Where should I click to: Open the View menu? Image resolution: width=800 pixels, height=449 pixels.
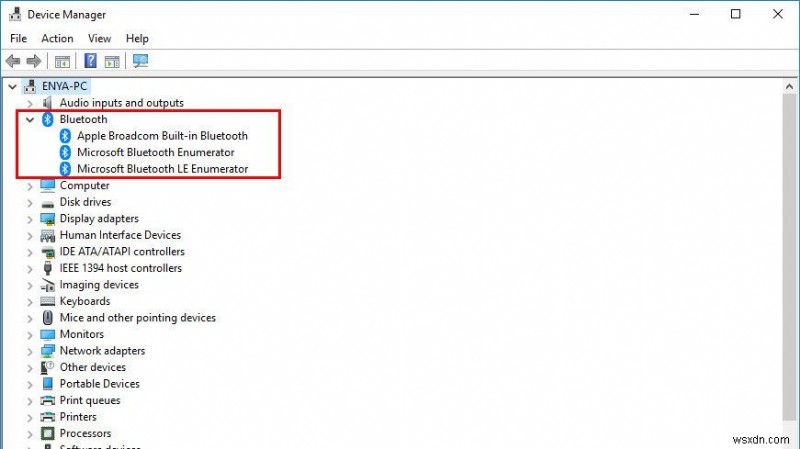(99, 38)
